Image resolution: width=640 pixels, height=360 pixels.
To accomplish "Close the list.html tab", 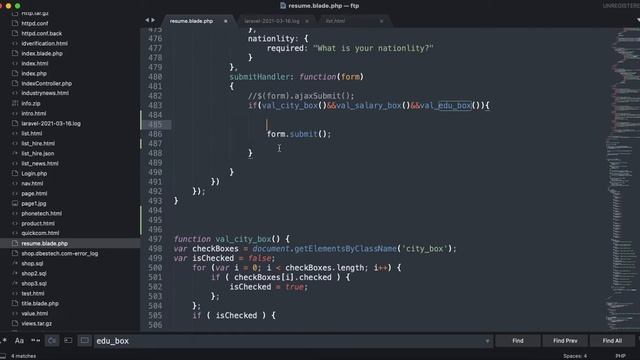I will tap(382, 21).
